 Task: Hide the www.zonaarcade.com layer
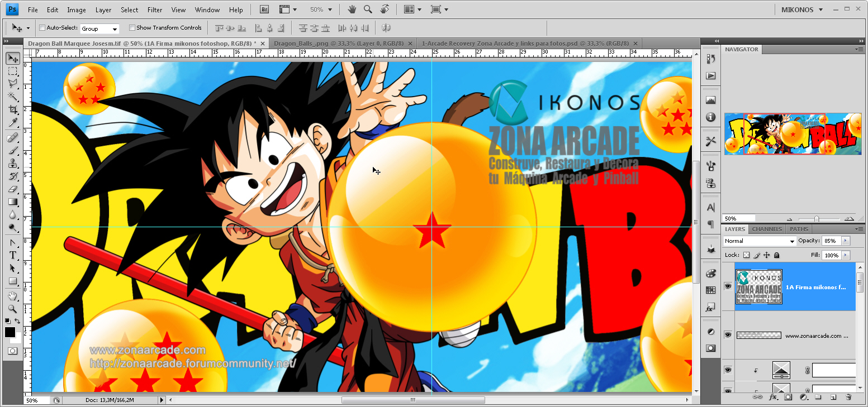[728, 335]
